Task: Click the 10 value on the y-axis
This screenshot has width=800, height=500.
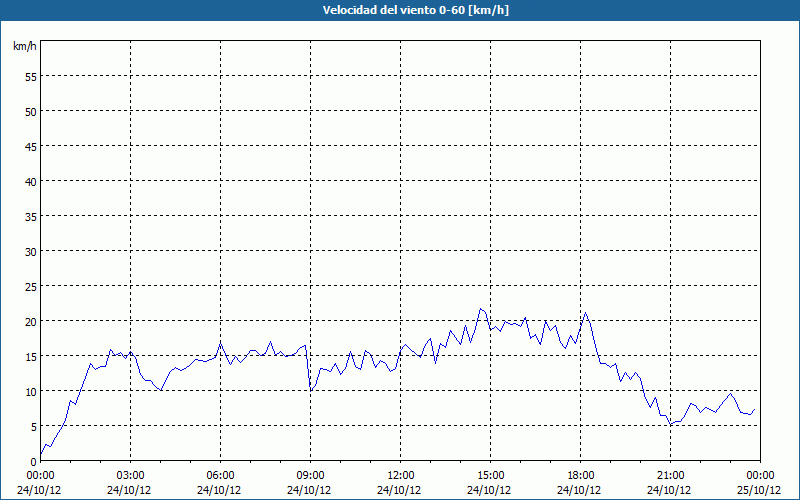Action: click(31, 391)
